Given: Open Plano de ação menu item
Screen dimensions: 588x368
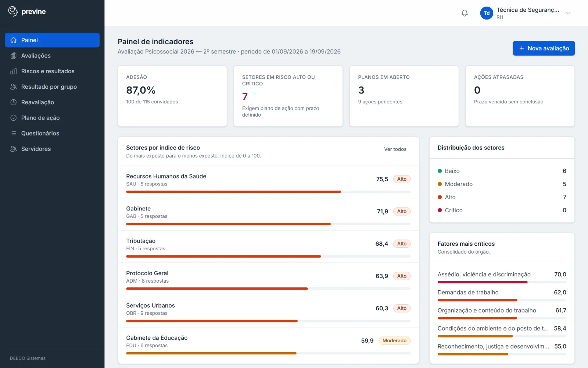Looking at the screenshot, I should tap(52, 118).
